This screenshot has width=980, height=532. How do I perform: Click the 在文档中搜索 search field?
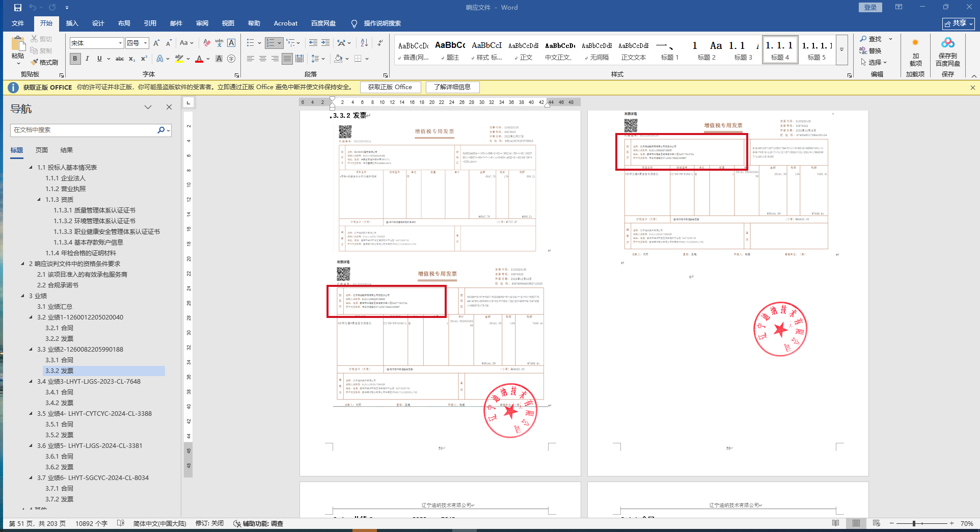(84, 130)
